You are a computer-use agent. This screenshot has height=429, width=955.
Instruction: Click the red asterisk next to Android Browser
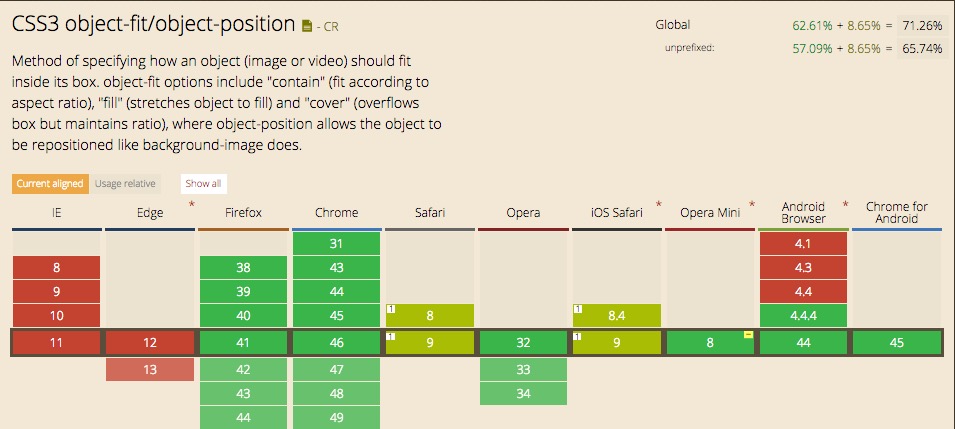(845, 204)
